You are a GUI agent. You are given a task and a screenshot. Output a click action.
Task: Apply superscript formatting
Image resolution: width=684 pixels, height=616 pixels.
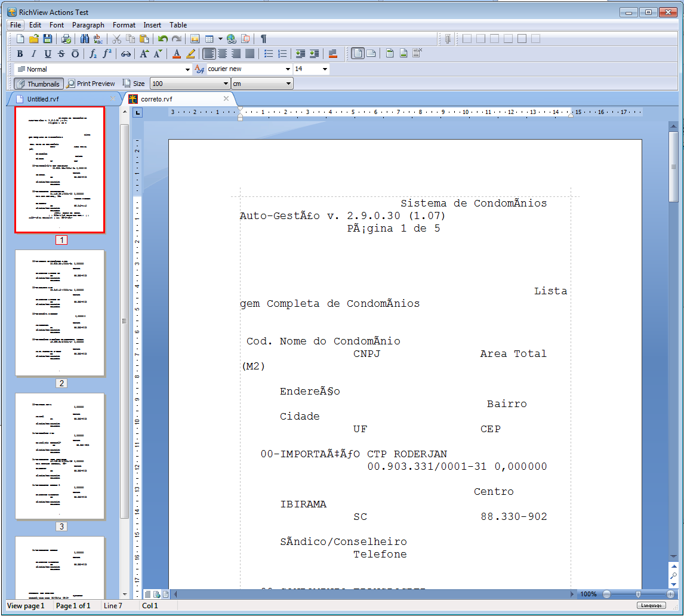[107, 54]
